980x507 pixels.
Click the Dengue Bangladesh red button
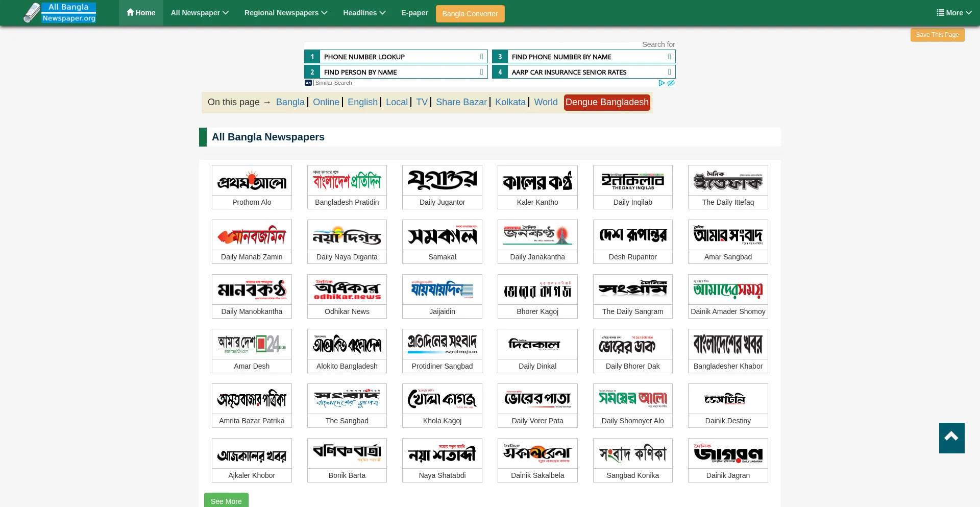607,102
